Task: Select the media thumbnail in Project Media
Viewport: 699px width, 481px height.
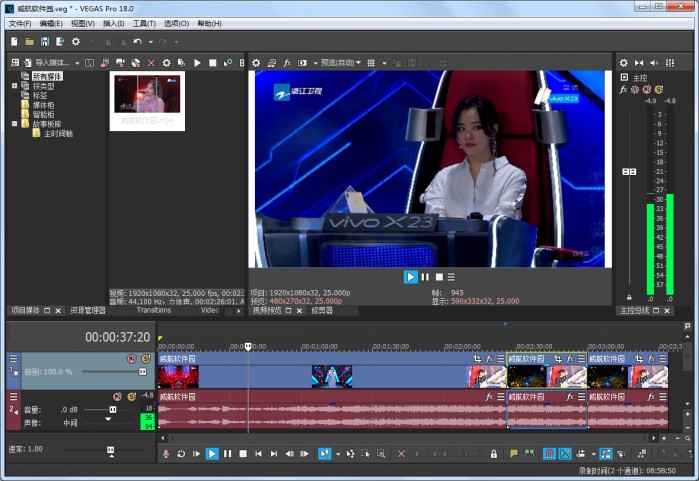Action: click(147, 101)
